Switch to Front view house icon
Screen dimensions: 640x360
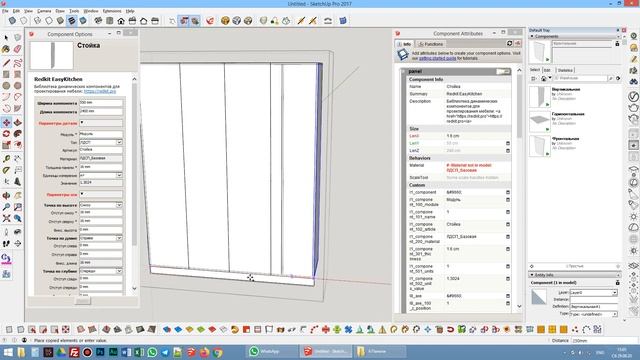[121, 20]
